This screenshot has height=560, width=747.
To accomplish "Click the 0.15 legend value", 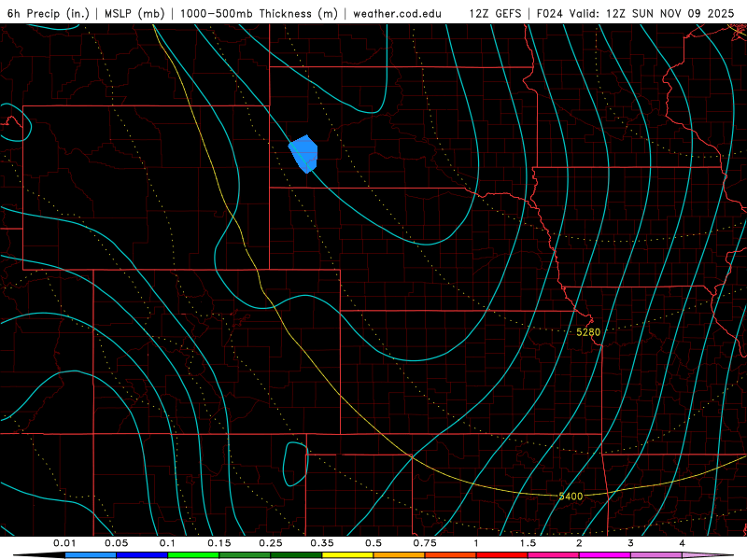I will pos(219,543).
